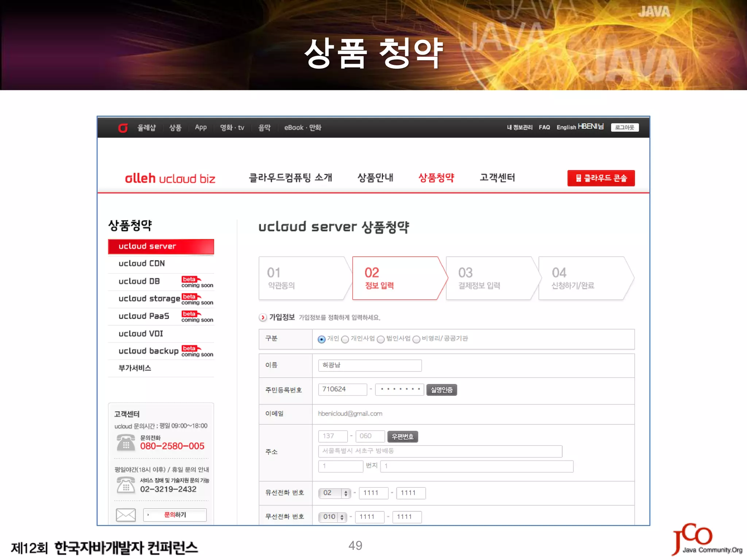Click the hbenicloud@gmail.com email text
The width and height of the screenshot is (747, 560).
pyautogui.click(x=350, y=413)
